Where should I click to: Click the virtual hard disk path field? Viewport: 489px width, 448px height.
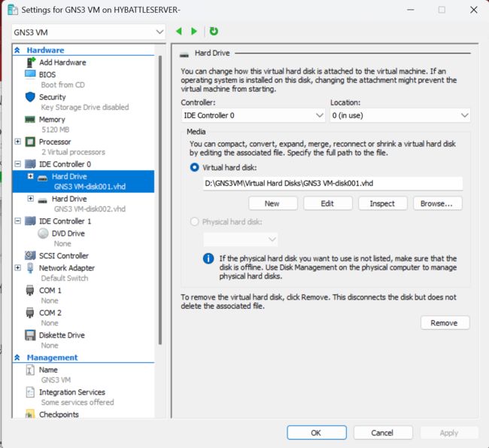click(x=333, y=183)
